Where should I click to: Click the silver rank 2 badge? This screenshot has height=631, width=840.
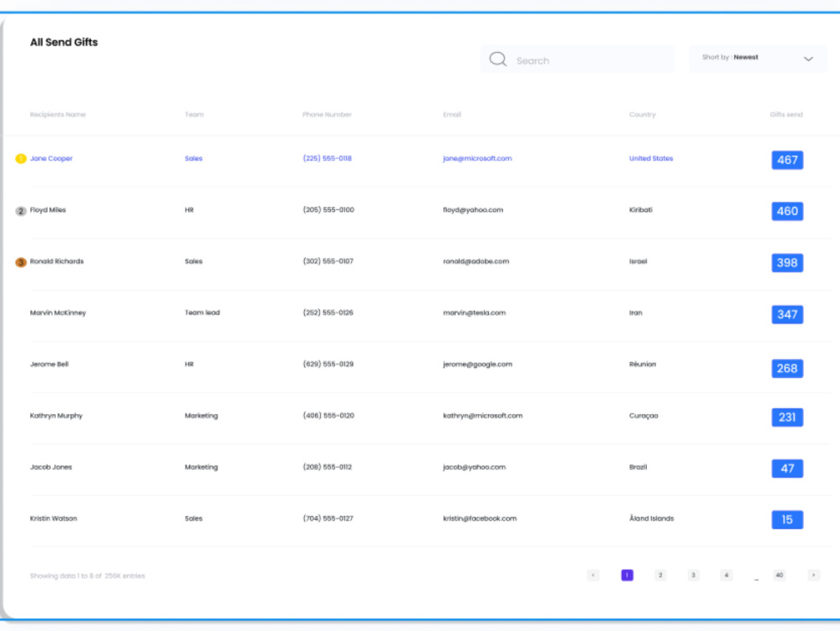[x=21, y=211]
